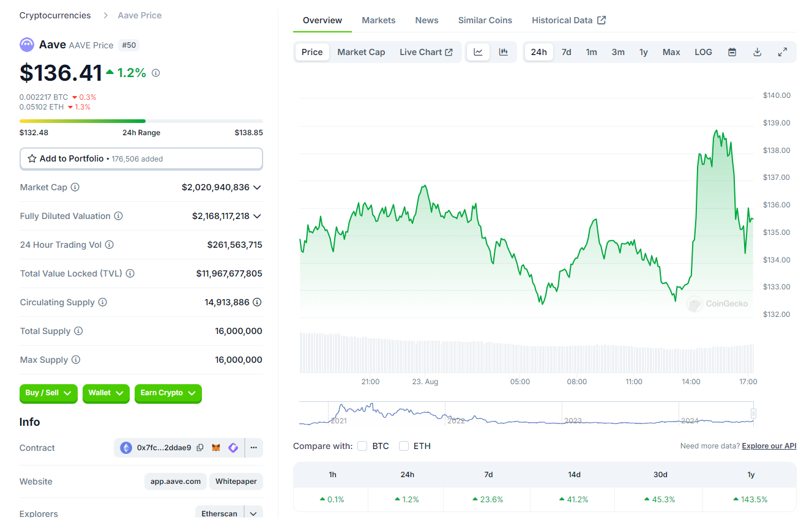Open the app.aave.com website link
Viewport: 812px width, 520px height.
tap(176, 481)
